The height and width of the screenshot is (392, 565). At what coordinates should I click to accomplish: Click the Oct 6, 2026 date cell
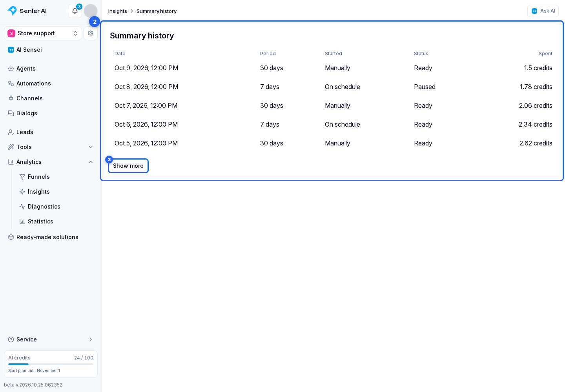click(x=146, y=124)
